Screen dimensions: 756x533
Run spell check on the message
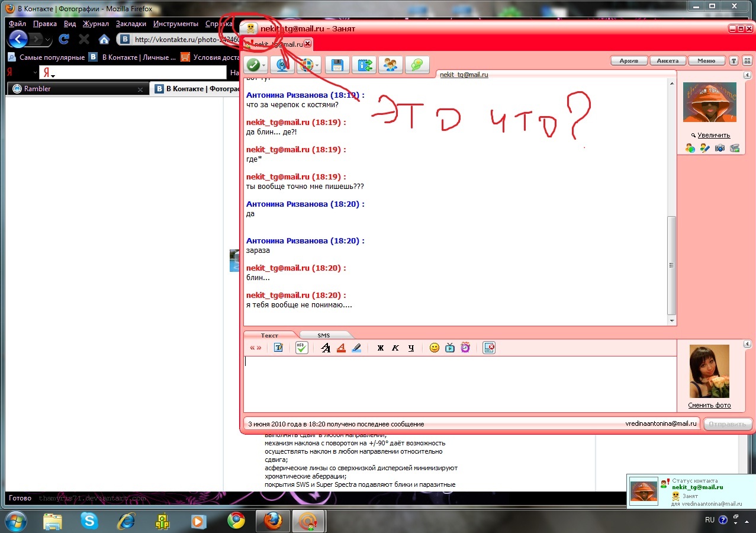(302, 348)
